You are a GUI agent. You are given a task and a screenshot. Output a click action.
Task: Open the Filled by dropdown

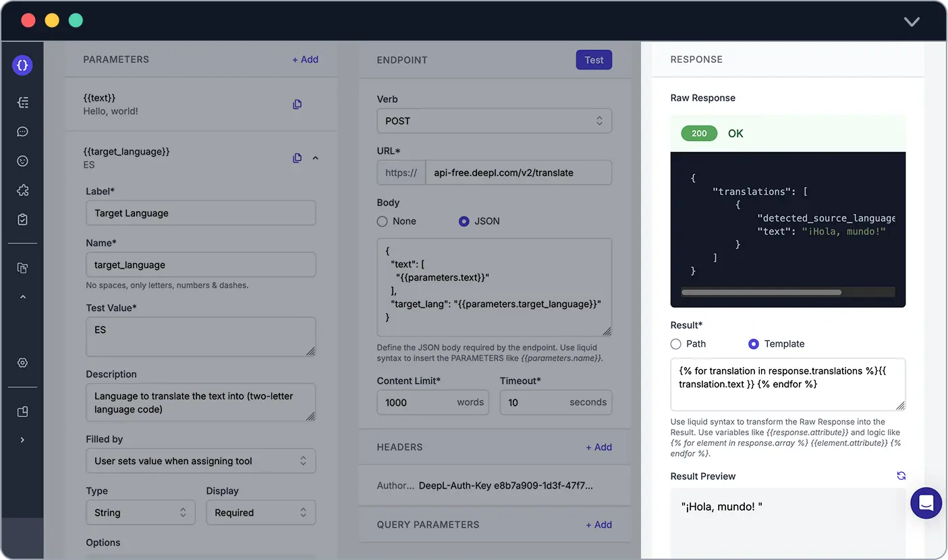point(200,461)
